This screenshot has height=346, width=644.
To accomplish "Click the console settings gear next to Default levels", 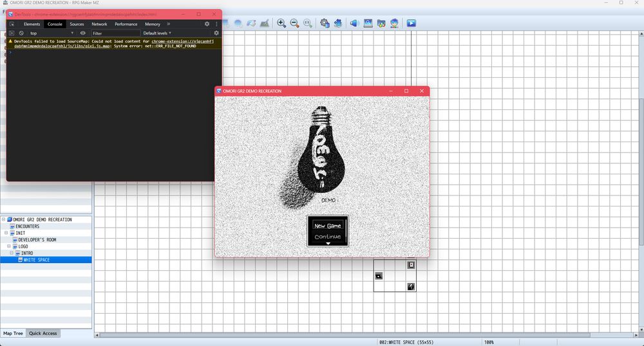I will (x=216, y=33).
